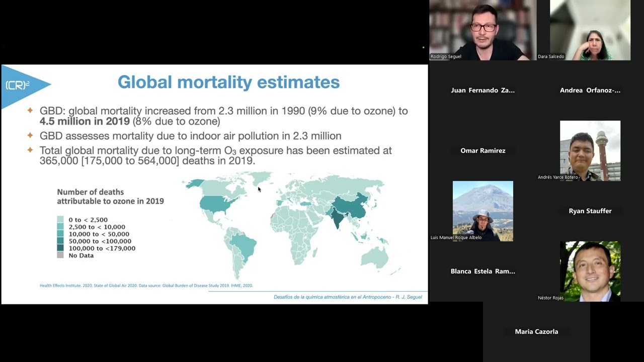Click Dara Salcedo's name label
This screenshot has height=362, width=644.
click(x=551, y=57)
